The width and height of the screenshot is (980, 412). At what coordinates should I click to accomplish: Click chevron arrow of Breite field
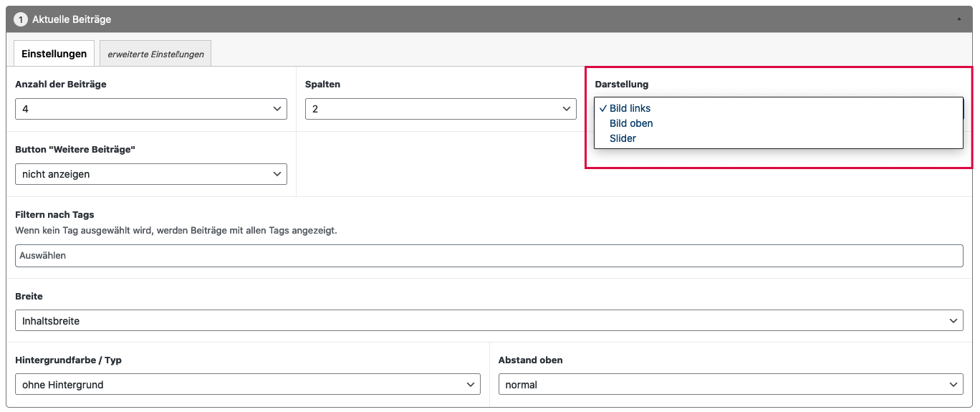coord(953,321)
